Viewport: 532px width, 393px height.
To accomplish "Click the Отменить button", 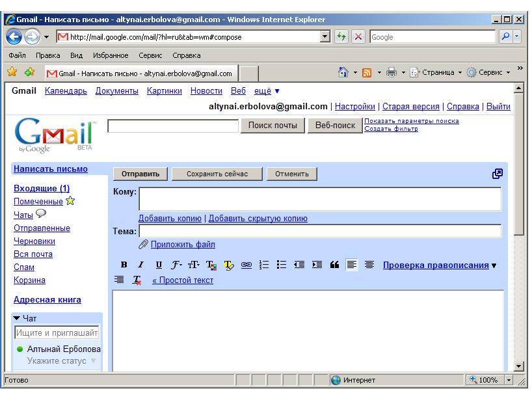I will tap(292, 174).
